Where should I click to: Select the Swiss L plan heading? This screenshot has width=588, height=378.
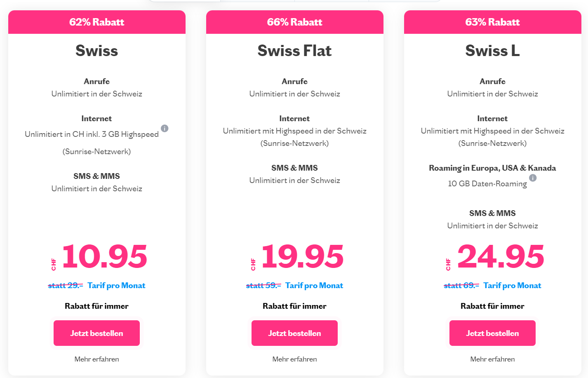point(492,51)
